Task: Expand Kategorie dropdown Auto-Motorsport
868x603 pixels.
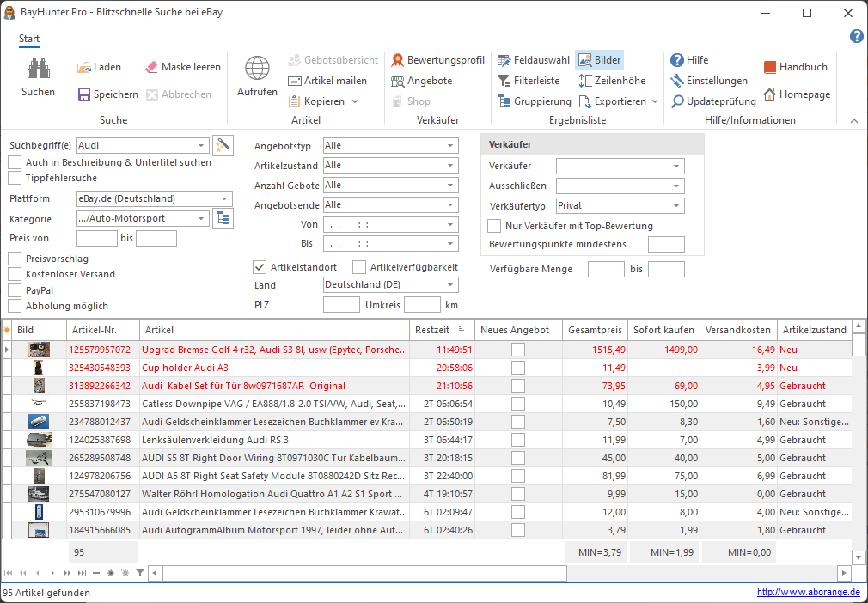Action: point(201,219)
